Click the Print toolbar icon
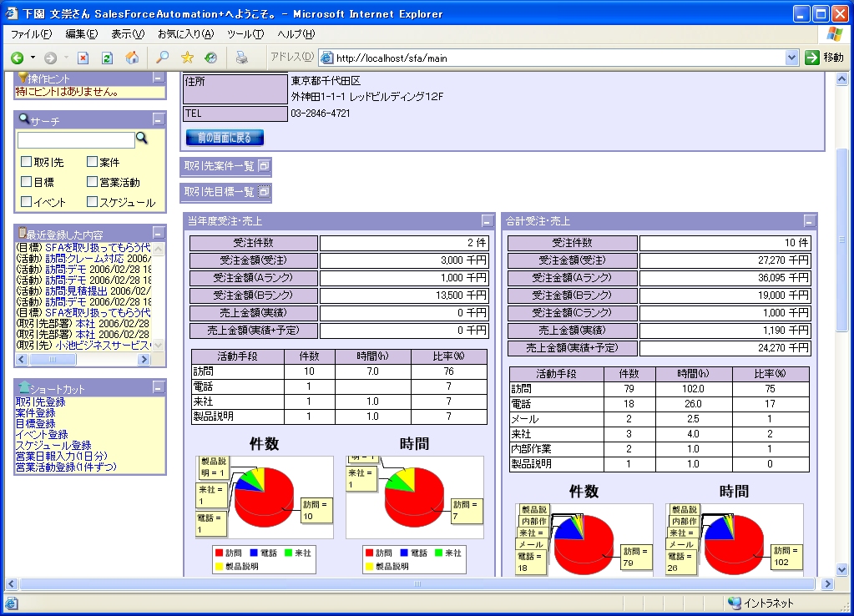 241,58
